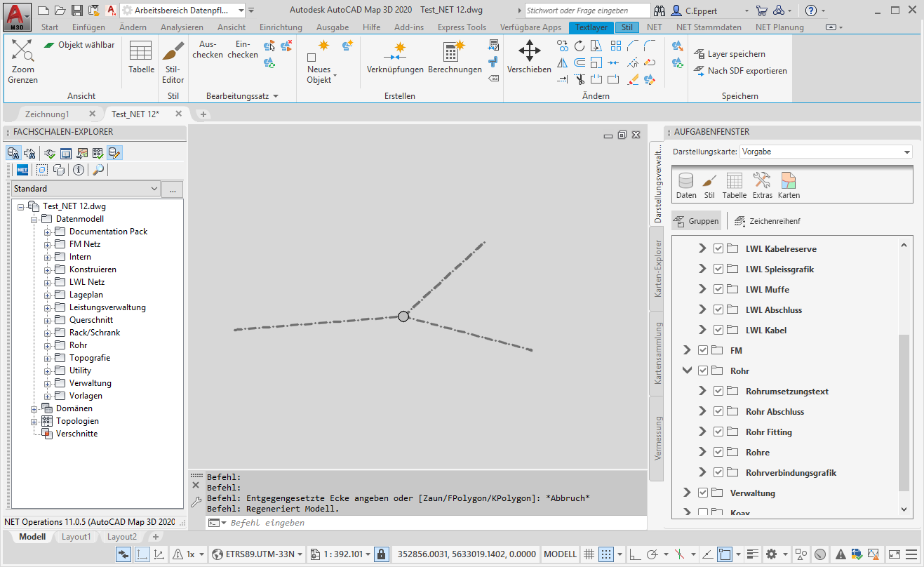Open the workspace gear in status bar
The width and height of the screenshot is (924, 567).
pos(772,554)
